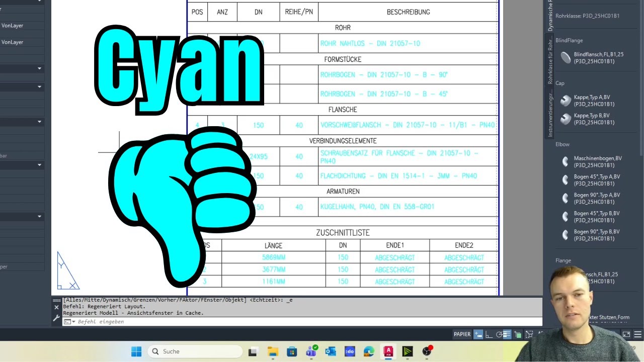Click the ROHR NAHTLOS - DIN 21057-10 text

point(370,43)
